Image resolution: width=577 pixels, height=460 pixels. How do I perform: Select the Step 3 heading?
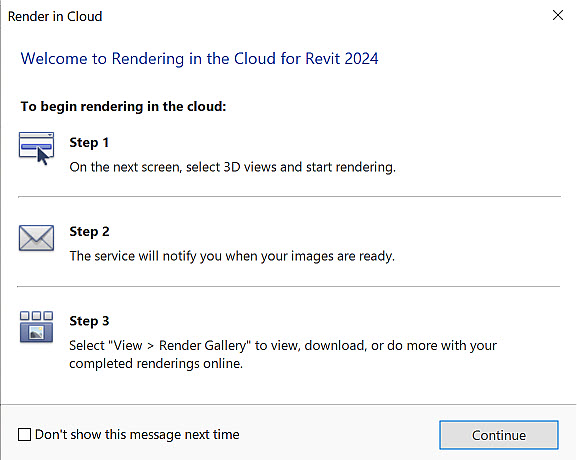coord(89,321)
